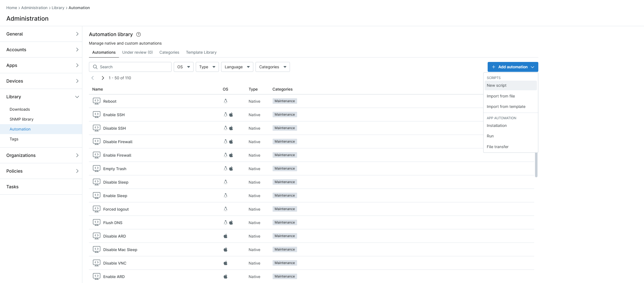Open the Type filter dropdown
Viewport: 644px width, 283px height.
click(x=207, y=67)
